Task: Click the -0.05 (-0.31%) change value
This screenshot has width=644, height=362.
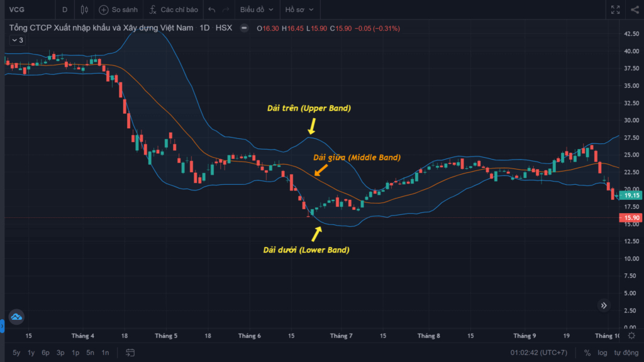Action: (377, 28)
